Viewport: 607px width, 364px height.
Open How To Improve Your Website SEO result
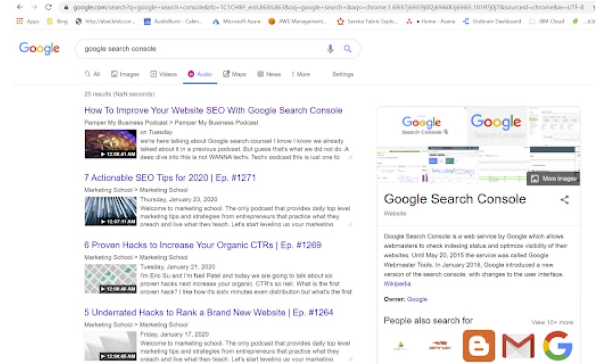pyautogui.click(x=213, y=110)
